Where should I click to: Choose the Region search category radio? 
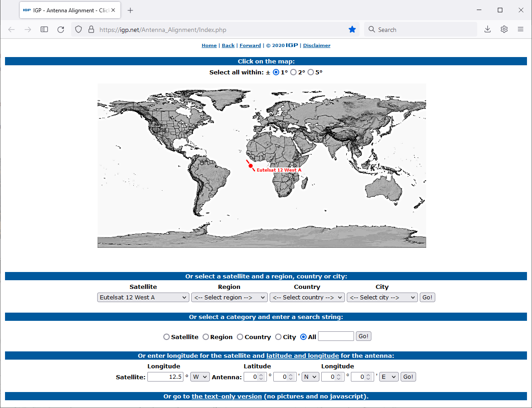206,337
